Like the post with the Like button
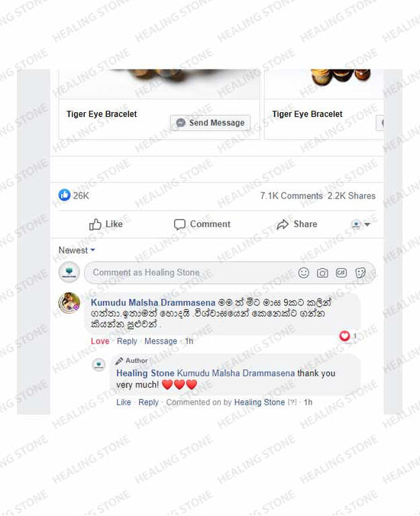This screenshot has width=420, height=516. coord(105,224)
